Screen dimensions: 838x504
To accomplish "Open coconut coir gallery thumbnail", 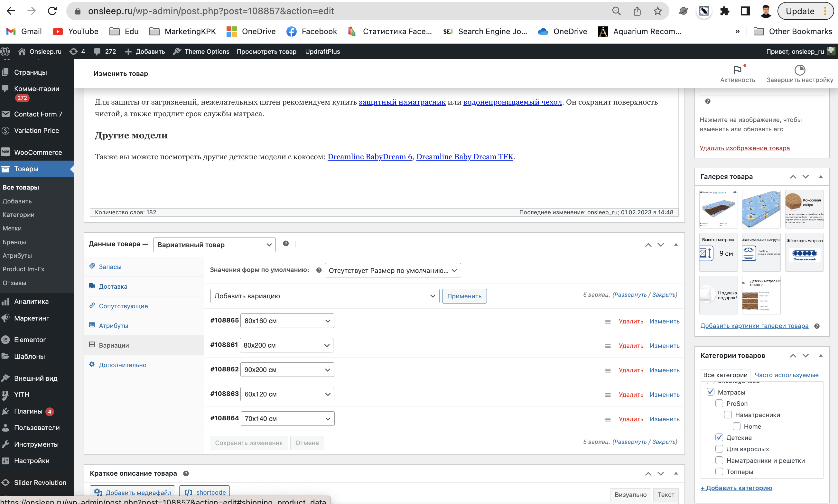I will 804,209.
